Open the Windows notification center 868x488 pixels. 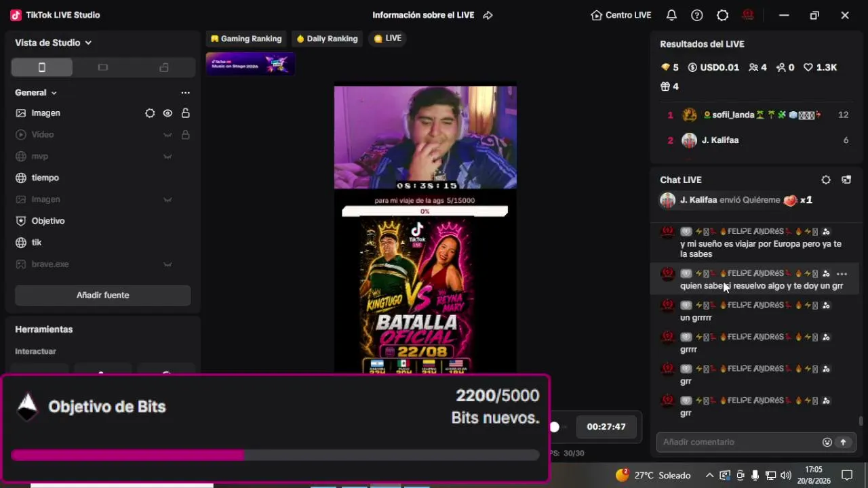click(x=847, y=475)
